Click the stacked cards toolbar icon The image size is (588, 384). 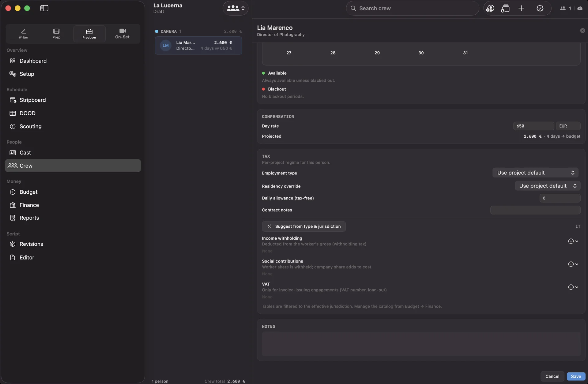tap(505, 8)
